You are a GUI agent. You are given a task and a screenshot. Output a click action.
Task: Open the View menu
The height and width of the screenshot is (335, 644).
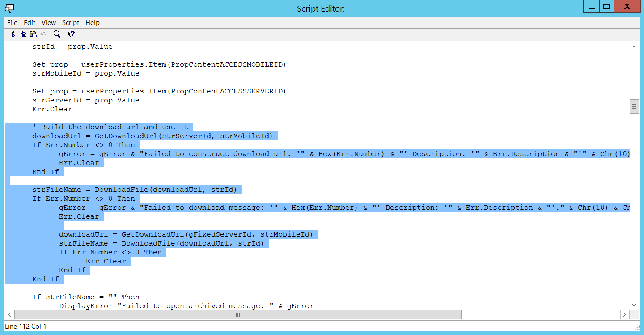click(49, 23)
